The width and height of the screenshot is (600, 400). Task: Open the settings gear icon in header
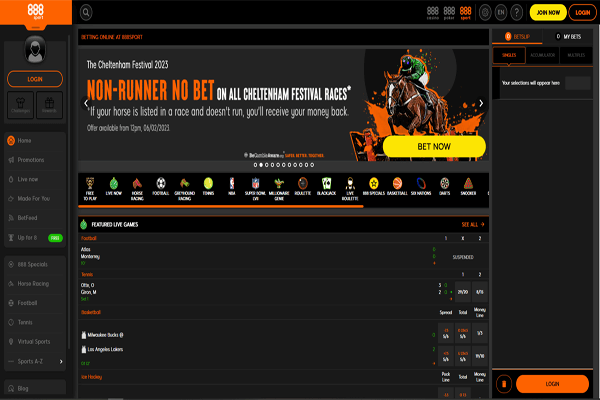[x=485, y=13]
